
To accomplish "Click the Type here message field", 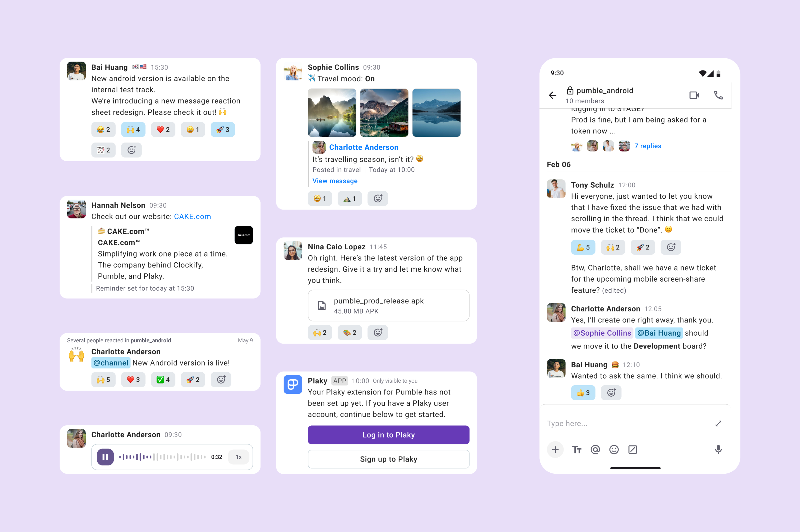I will point(628,424).
